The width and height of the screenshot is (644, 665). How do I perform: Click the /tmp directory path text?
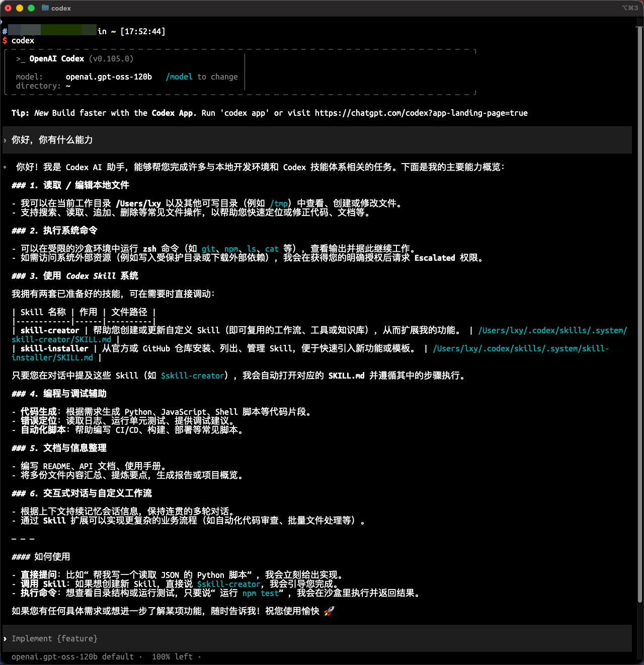(x=279, y=204)
